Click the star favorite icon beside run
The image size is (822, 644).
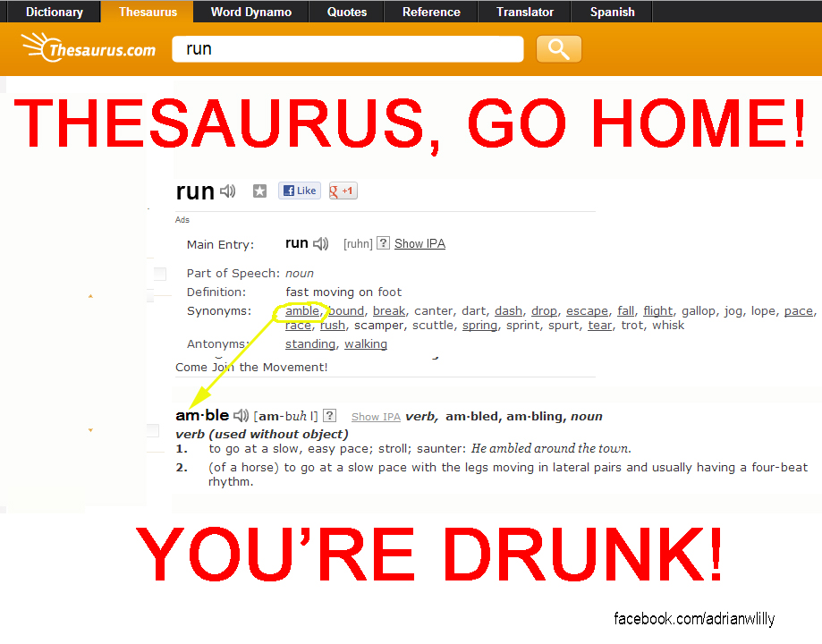tap(259, 191)
